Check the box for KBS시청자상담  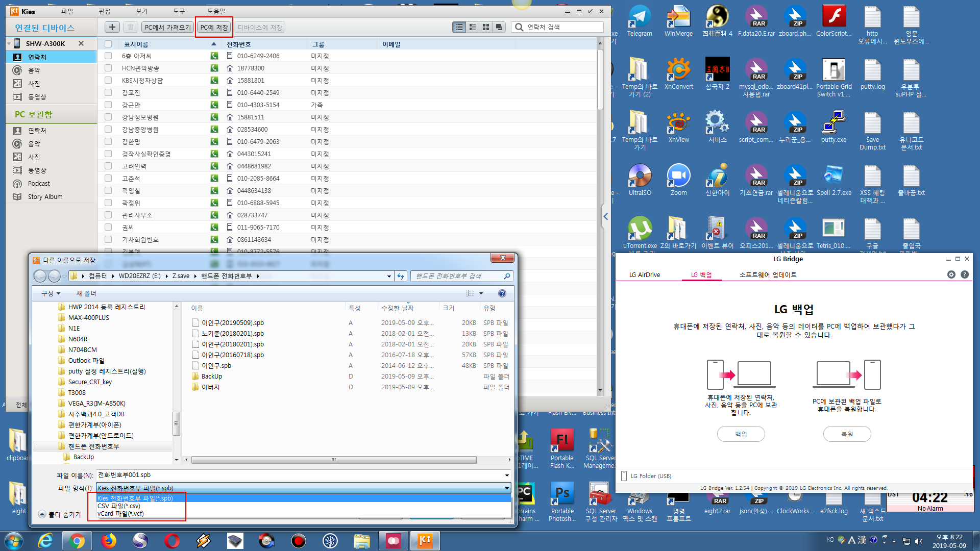click(x=108, y=80)
